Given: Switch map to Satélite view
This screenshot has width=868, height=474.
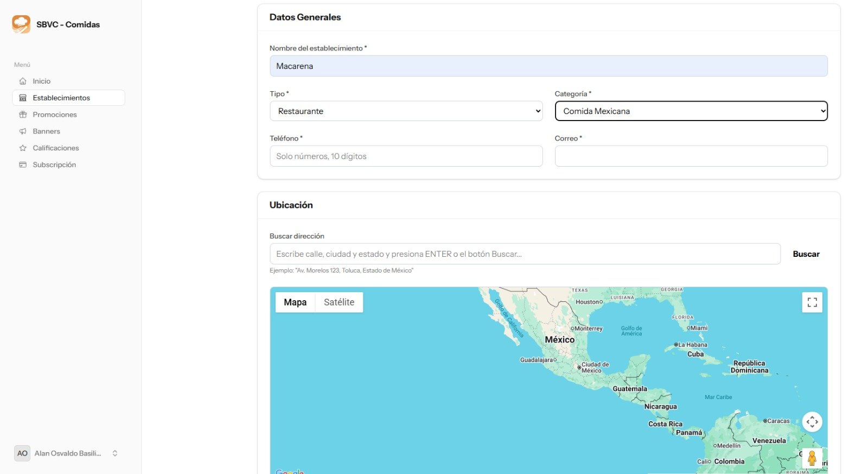Looking at the screenshot, I should pos(339,302).
